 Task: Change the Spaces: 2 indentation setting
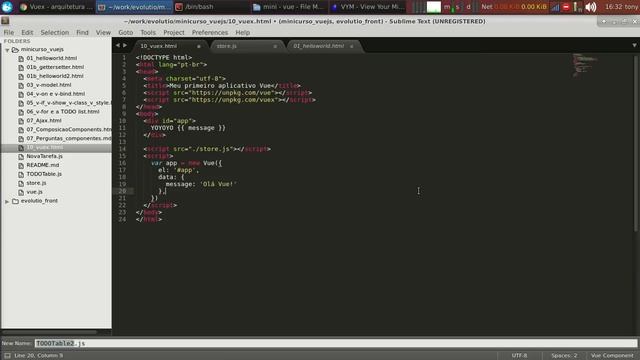point(564,356)
